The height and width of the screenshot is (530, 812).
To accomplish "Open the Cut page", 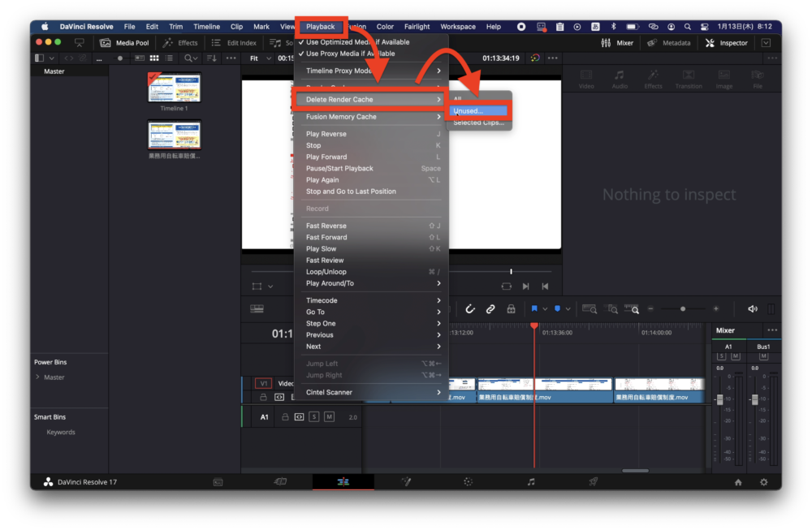I will click(280, 481).
